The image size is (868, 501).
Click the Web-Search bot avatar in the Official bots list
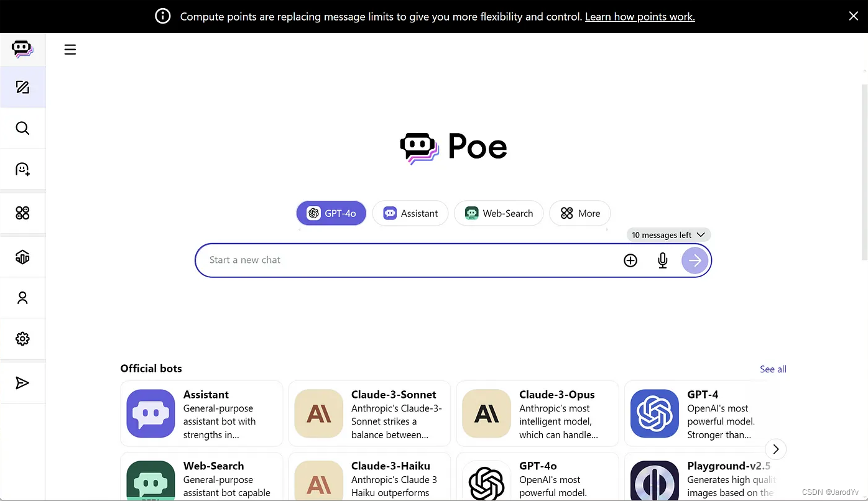point(150,480)
